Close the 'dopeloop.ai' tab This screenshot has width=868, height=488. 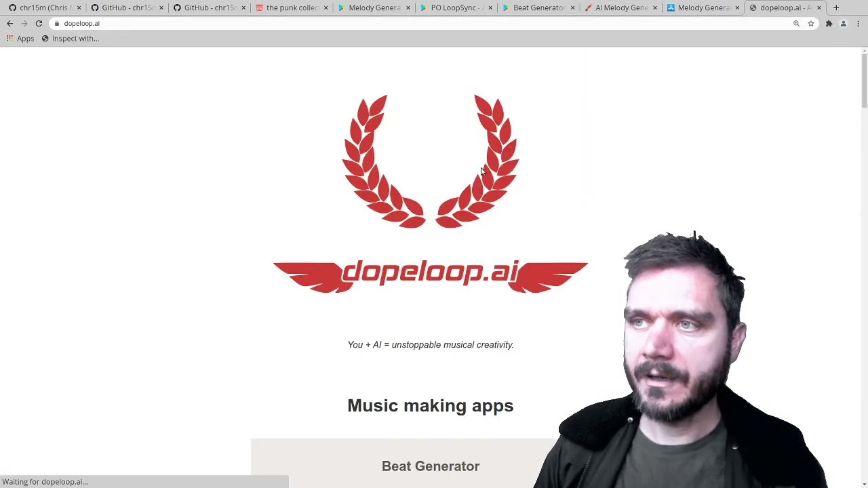point(819,7)
